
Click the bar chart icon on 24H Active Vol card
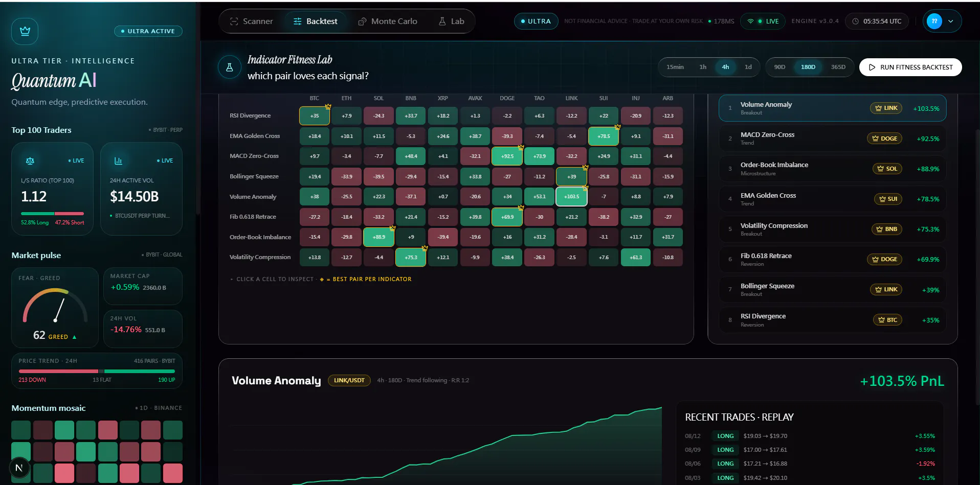[x=118, y=161]
